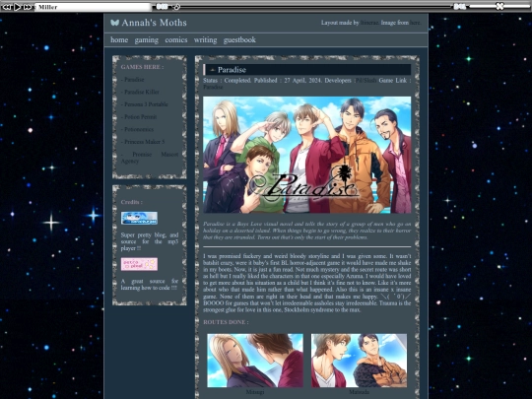The width and height of the screenshot is (532, 399).
Task: Click the Paradise entry title heading
Action: coord(232,70)
